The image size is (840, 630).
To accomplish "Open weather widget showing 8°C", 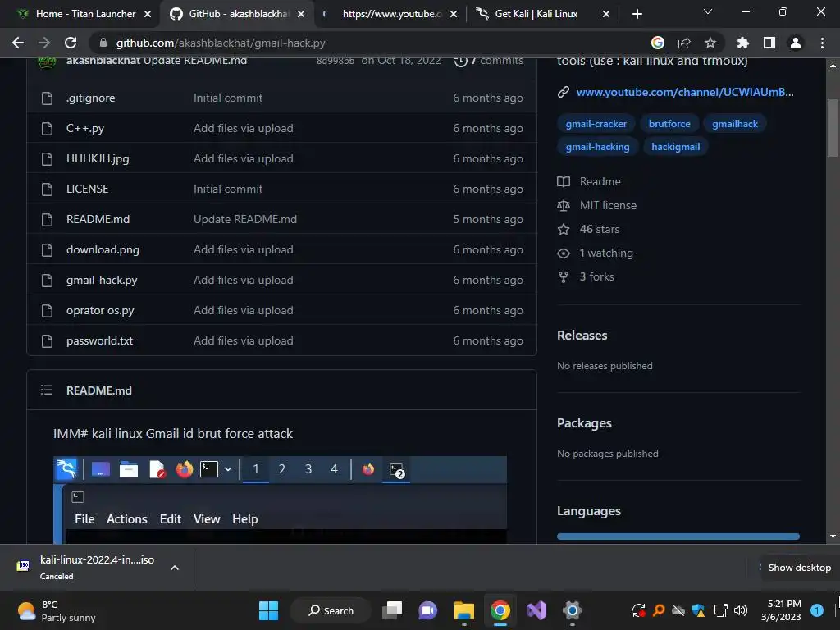I will tap(57, 610).
